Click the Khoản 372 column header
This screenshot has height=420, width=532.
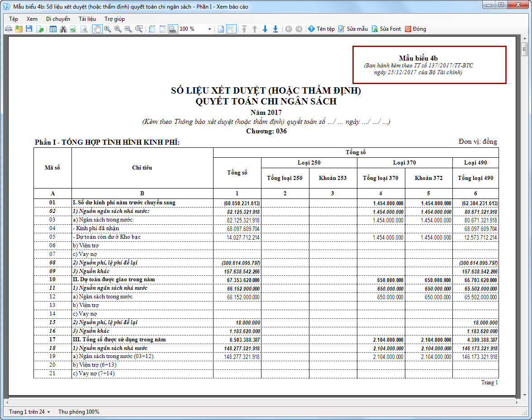pyautogui.click(x=428, y=178)
